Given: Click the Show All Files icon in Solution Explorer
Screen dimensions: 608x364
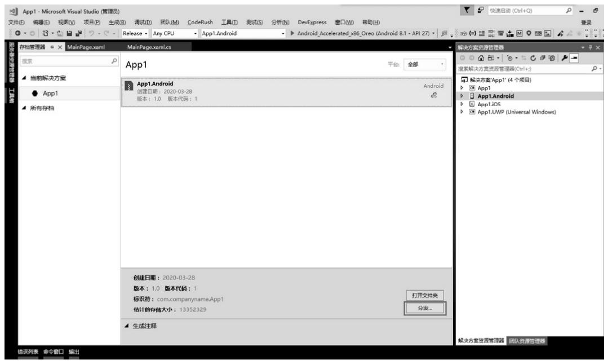Looking at the screenshot, I should point(552,58).
